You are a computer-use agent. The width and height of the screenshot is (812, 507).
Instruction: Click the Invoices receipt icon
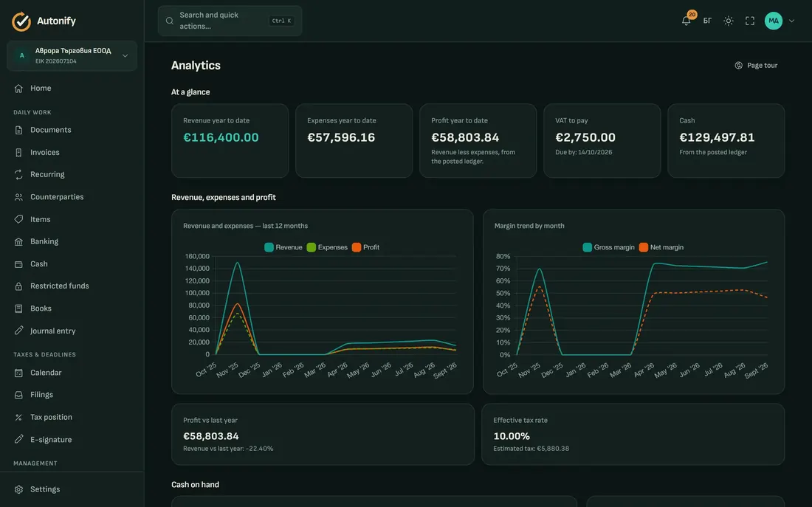click(x=18, y=152)
